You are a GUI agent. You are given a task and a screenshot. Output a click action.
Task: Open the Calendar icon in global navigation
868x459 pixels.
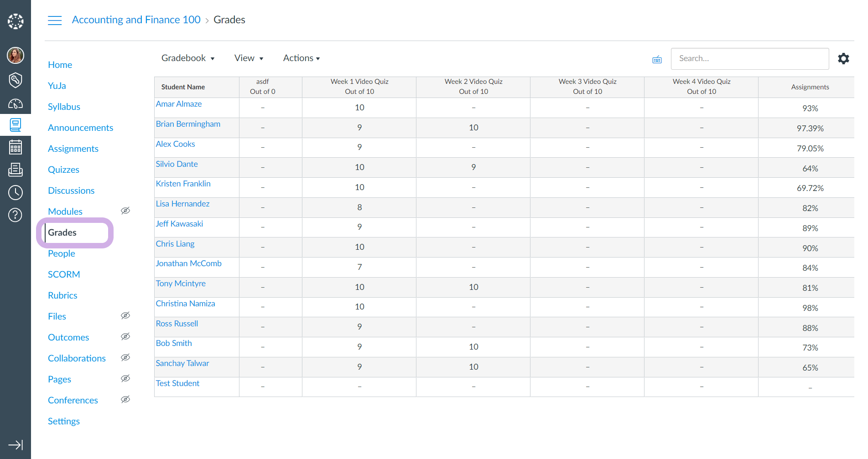pyautogui.click(x=16, y=147)
